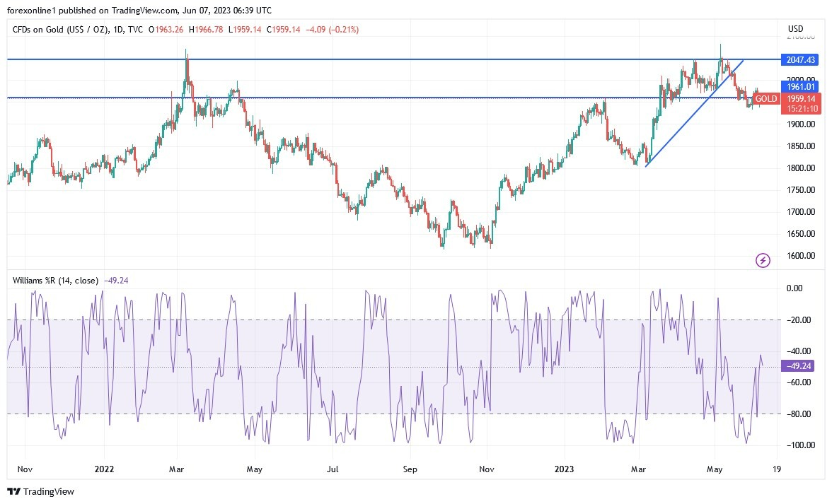The image size is (832, 504).
Task: Click the Williams %R -49.24 value label
Action: click(x=797, y=365)
